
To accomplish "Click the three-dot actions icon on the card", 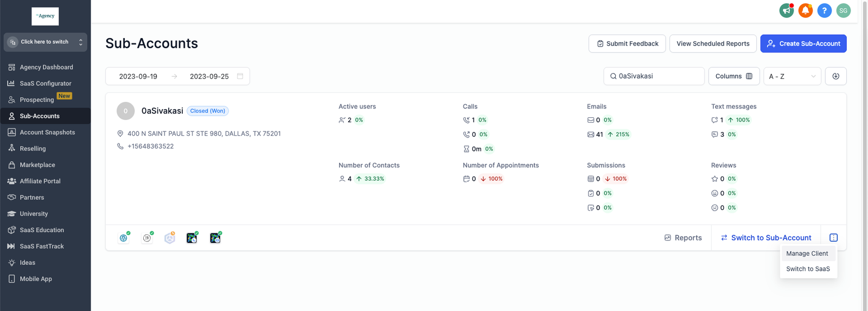I will click(x=833, y=238).
